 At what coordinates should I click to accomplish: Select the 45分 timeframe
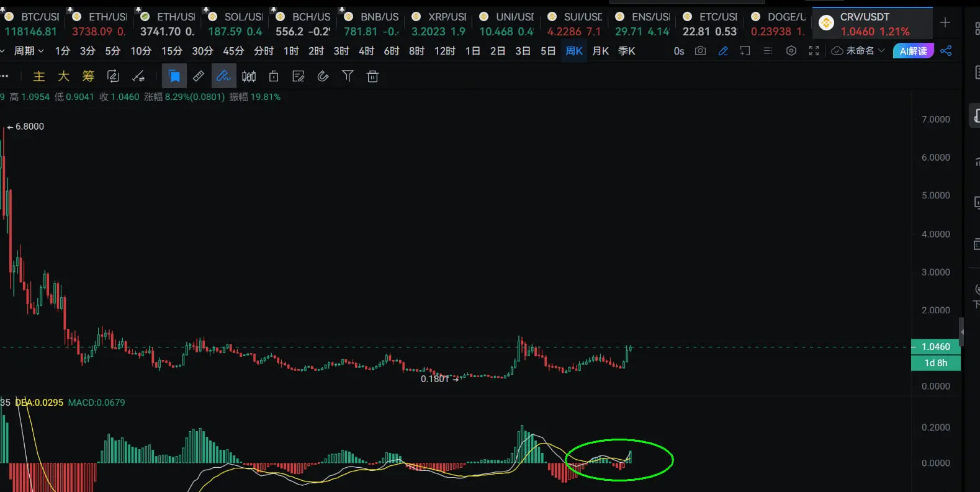point(233,51)
